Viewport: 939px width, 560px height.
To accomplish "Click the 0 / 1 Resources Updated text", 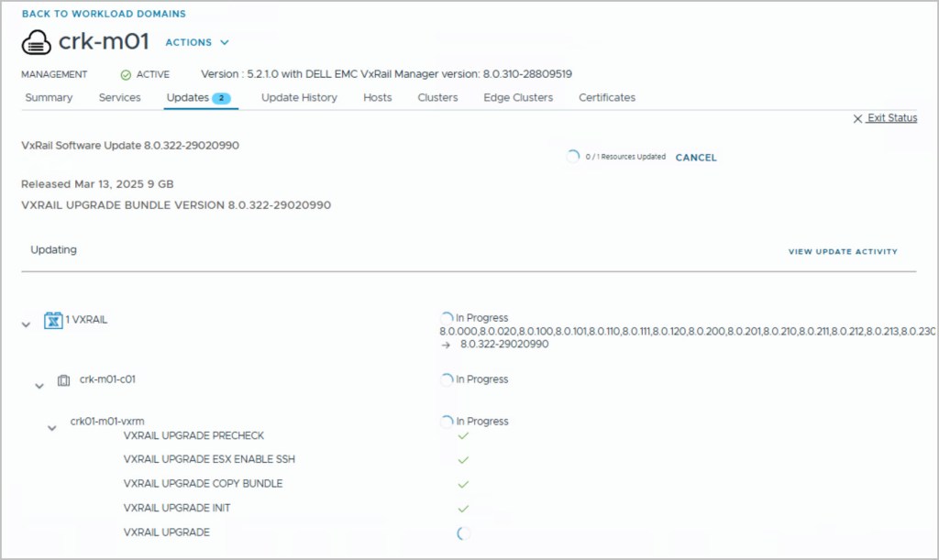I will coord(625,157).
